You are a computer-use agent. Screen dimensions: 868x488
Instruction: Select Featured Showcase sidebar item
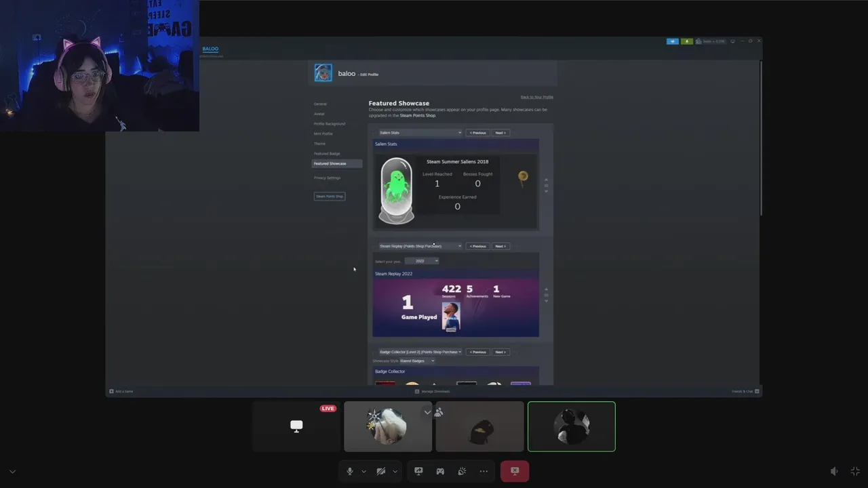337,163
